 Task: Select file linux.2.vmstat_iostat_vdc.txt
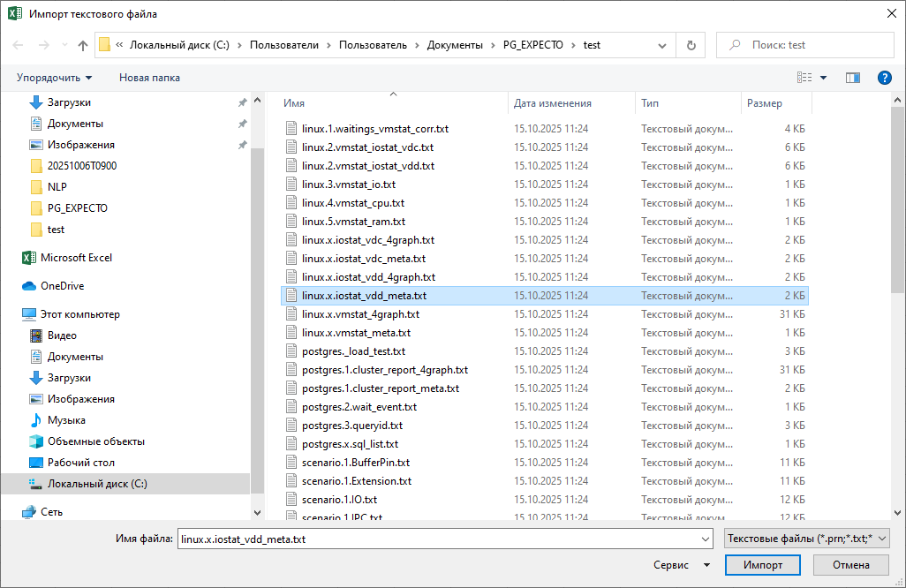pyautogui.click(x=367, y=147)
